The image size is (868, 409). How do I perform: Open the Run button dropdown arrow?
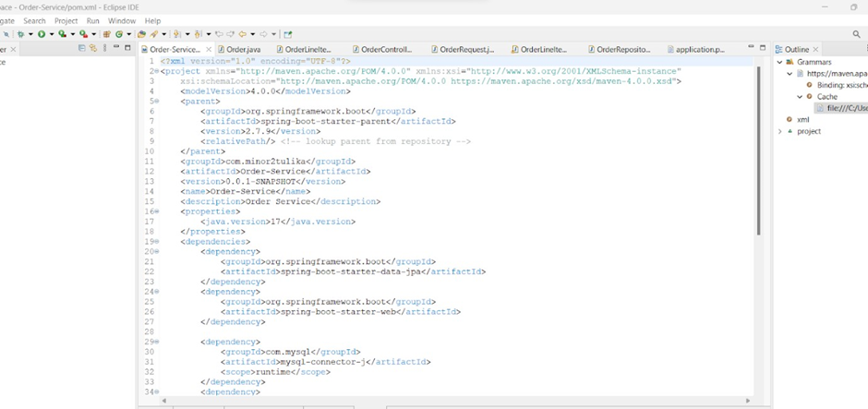[52, 34]
